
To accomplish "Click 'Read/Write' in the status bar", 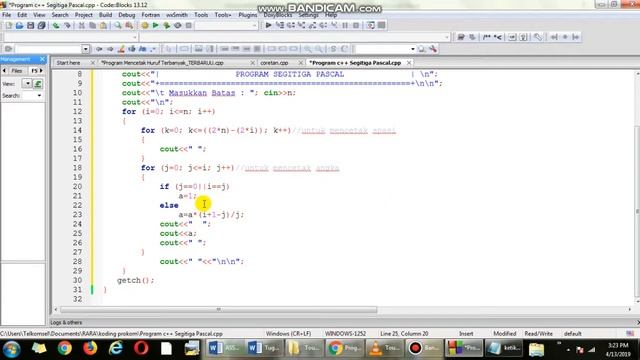I will pyautogui.click(x=538, y=333).
